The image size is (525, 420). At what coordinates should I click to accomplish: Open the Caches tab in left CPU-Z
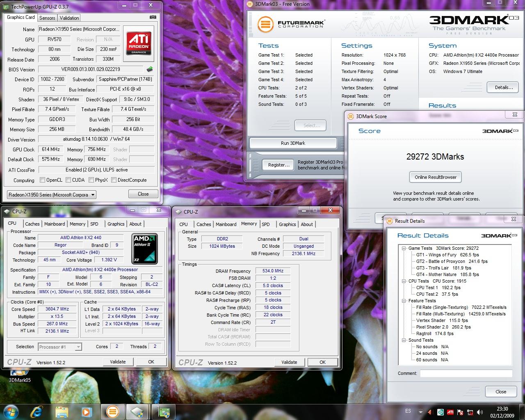pyautogui.click(x=32, y=224)
